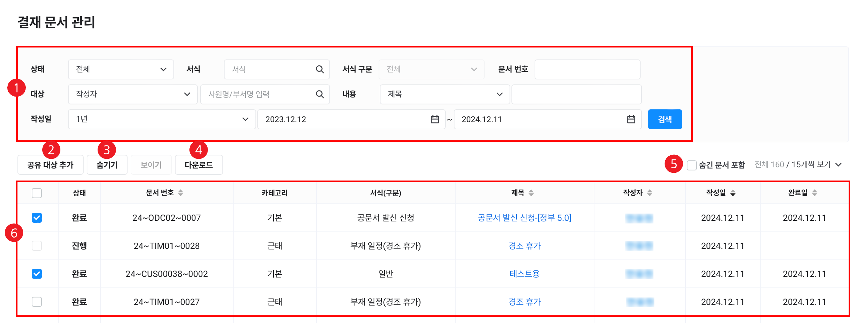Click the 문서 번호 input field

(587, 69)
